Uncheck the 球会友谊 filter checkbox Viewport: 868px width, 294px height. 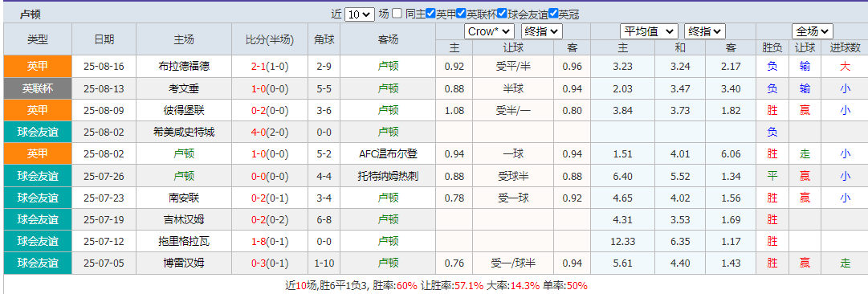coord(502,14)
